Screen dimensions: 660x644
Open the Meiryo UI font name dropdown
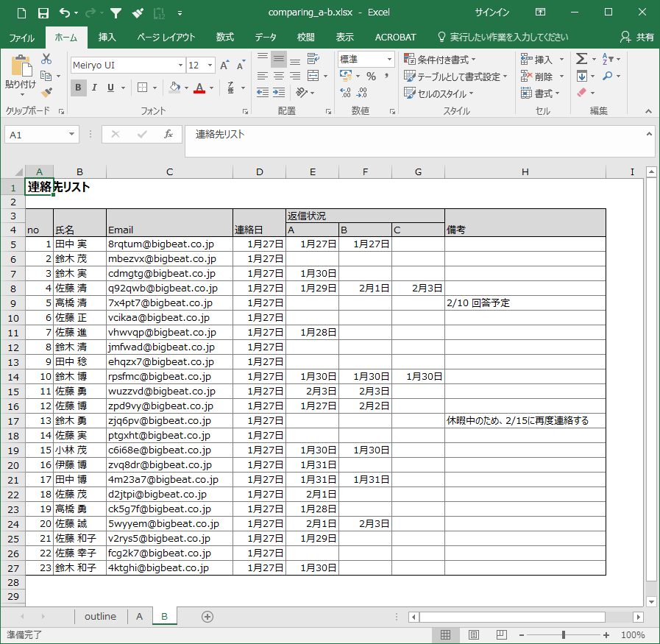[179, 66]
